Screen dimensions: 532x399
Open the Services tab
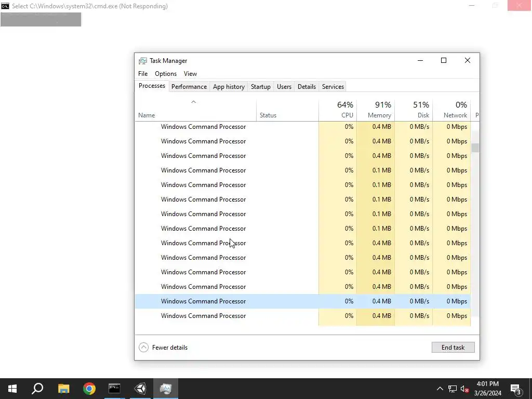click(333, 87)
